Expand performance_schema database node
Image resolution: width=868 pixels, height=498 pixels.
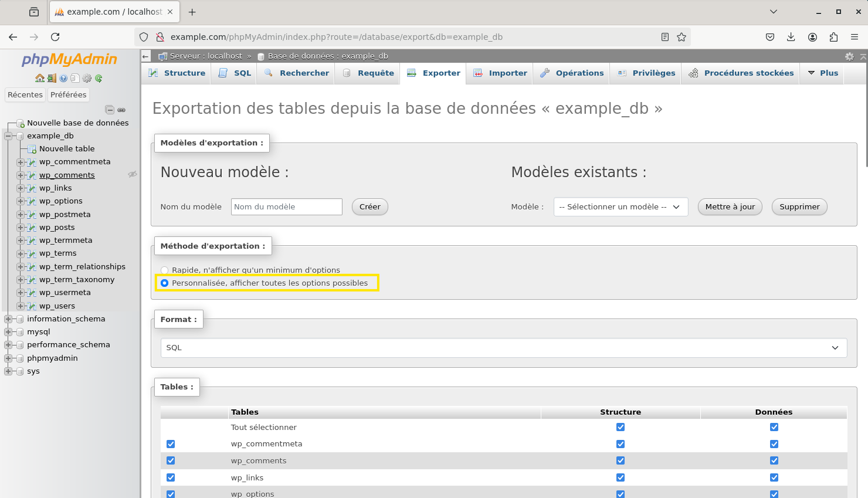click(x=8, y=345)
